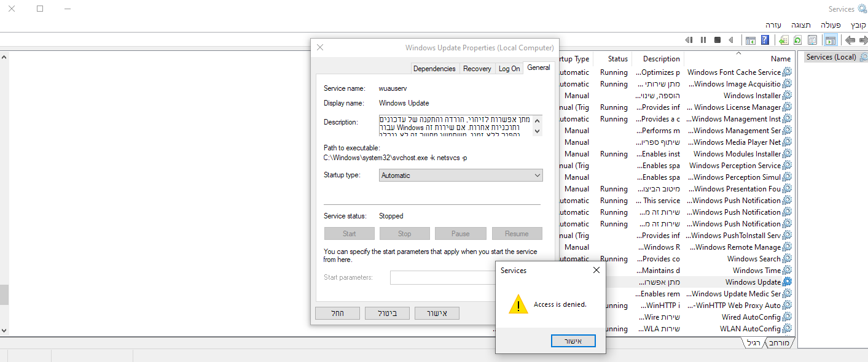Switch to the Log On tab

coord(509,69)
